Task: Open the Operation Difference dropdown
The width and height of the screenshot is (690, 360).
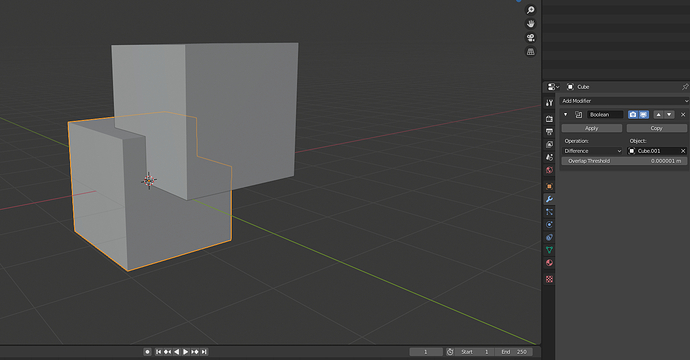Action: (x=592, y=151)
